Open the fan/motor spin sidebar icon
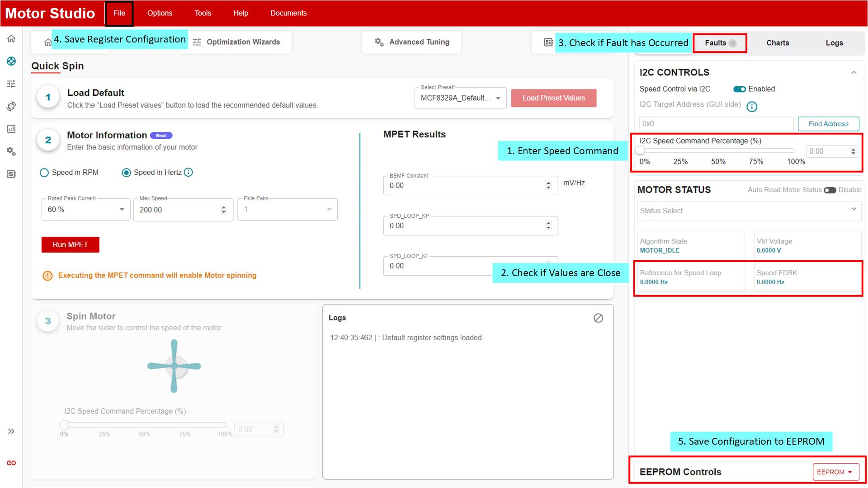 11,61
